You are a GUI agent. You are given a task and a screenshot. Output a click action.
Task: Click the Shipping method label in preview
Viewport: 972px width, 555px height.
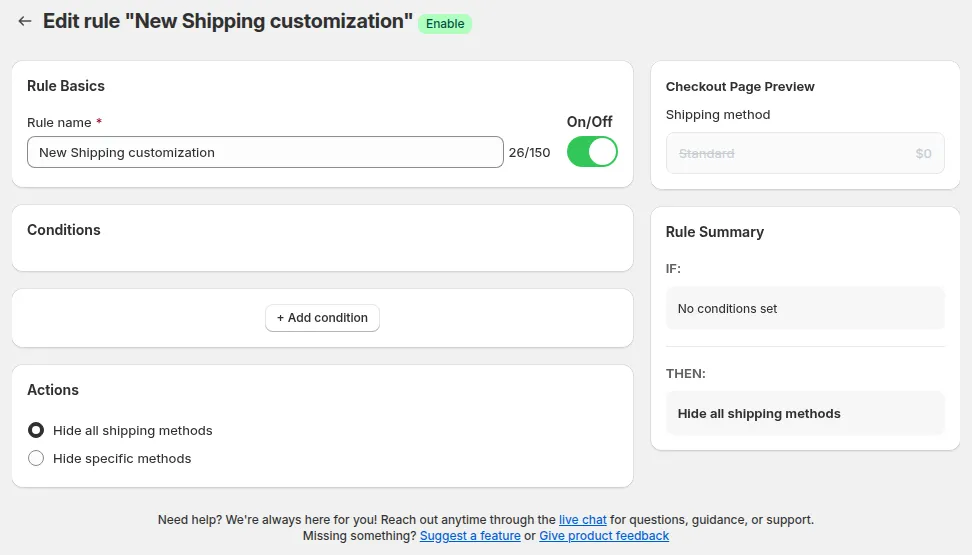(x=718, y=115)
